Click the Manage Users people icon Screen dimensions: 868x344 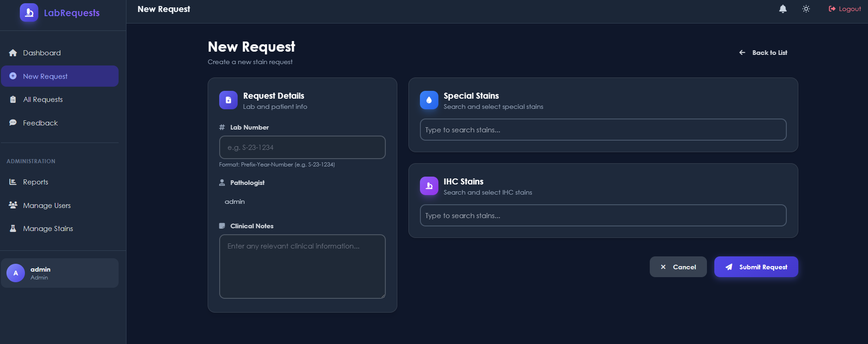(x=13, y=205)
